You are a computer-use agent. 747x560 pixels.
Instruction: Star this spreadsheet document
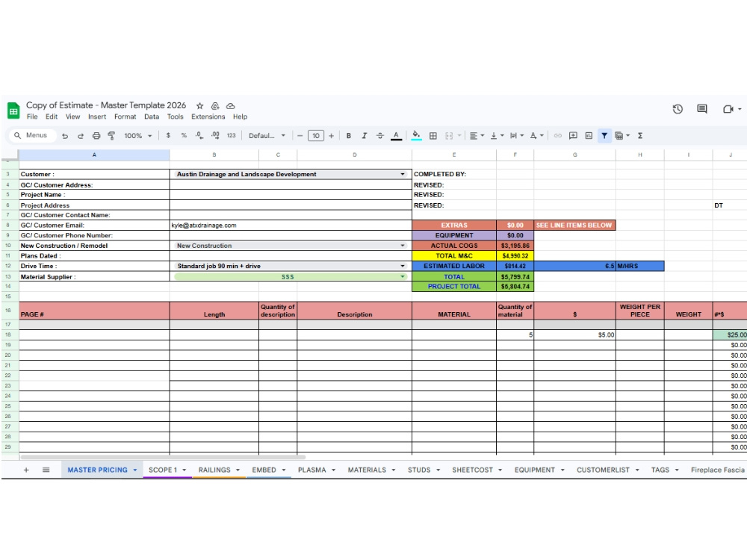tap(200, 106)
